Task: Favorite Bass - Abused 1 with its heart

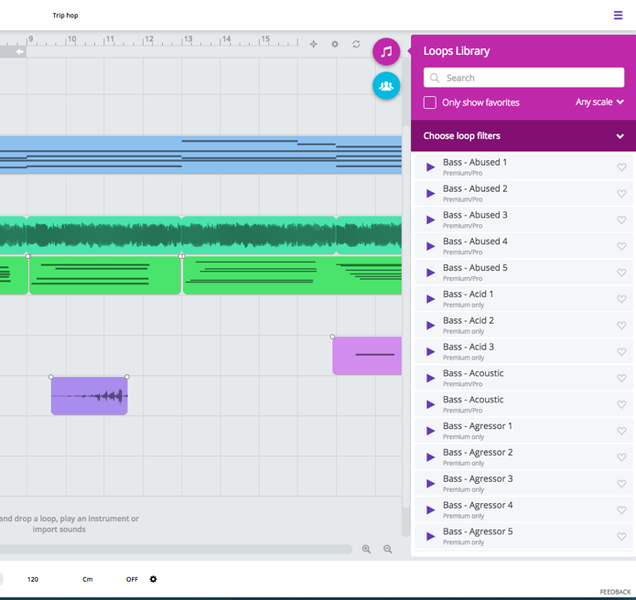Action: point(621,167)
